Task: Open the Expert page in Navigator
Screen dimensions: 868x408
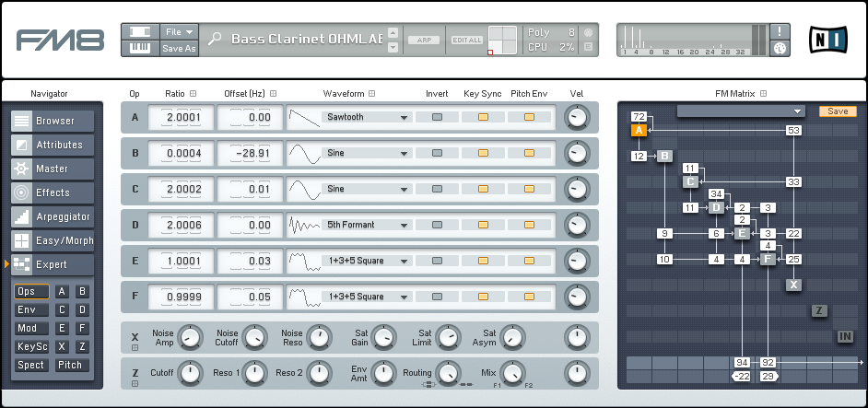Action: point(53,264)
